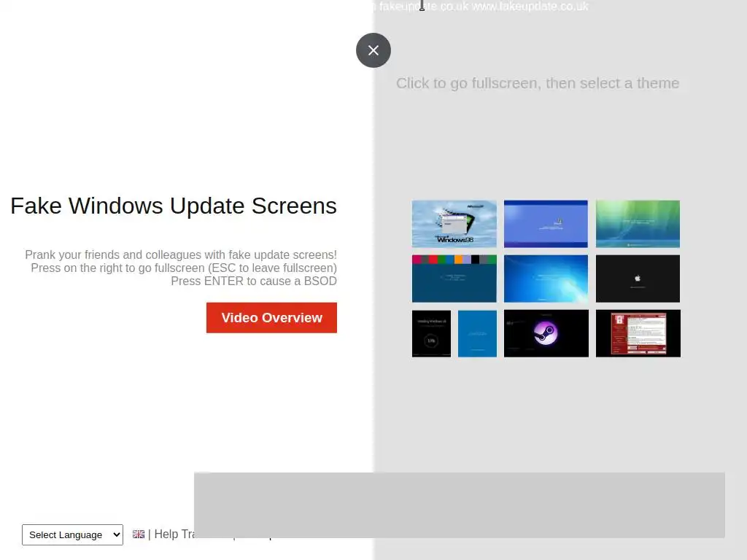
Task: Close the panel with the X button
Action: click(x=373, y=50)
